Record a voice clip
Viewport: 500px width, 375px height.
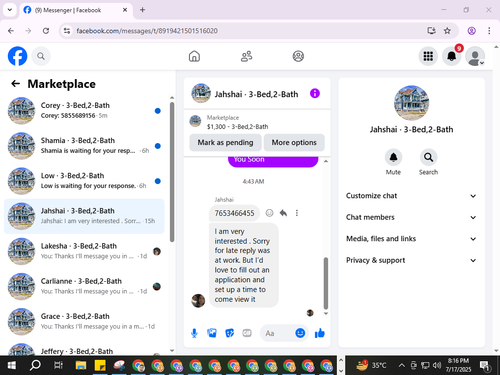(x=194, y=333)
